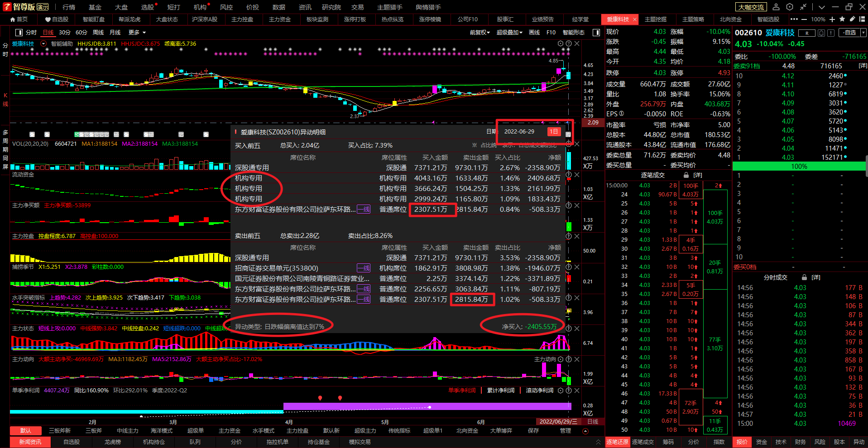The image size is (868, 448).
Task: Click the shrink window arrows icon
Action: [x=803, y=7]
